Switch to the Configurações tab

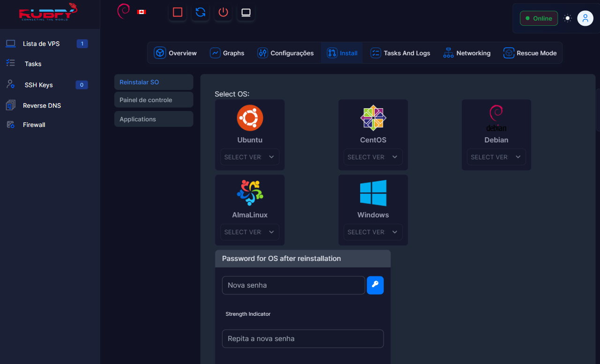(285, 53)
